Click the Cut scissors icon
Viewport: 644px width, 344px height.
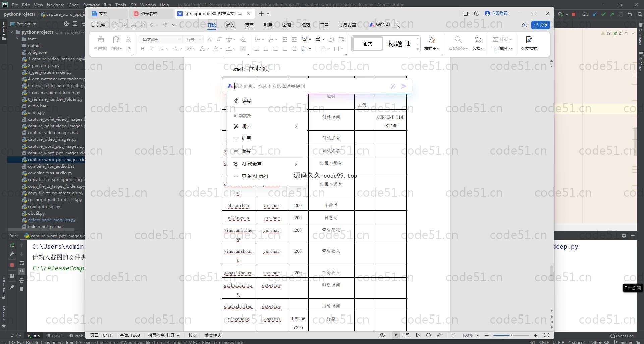click(129, 40)
